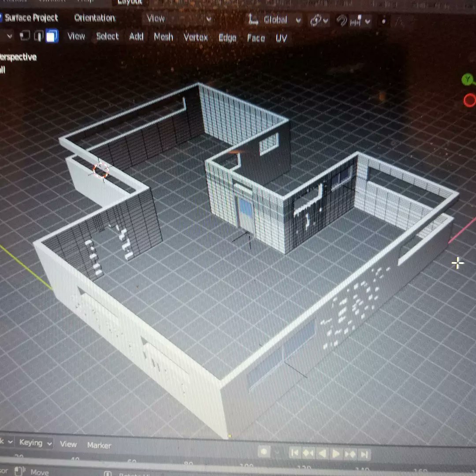
Task: Toggle proportional editing dot icon
Action: coord(383,21)
